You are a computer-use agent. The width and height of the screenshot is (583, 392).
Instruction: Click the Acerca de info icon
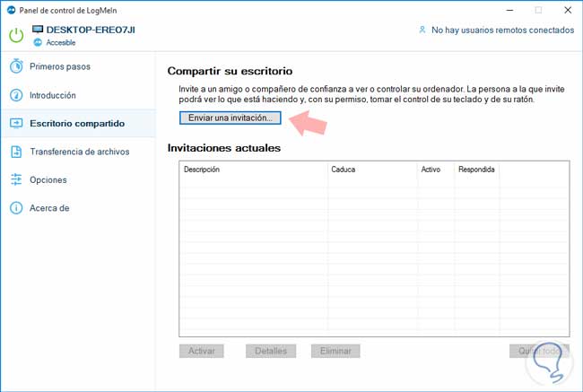(16, 208)
